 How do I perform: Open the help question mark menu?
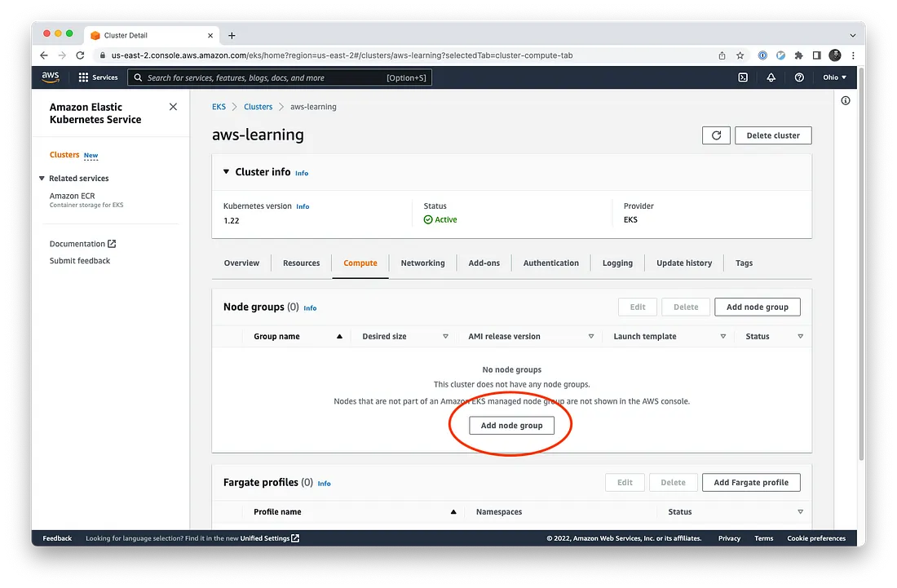[799, 77]
